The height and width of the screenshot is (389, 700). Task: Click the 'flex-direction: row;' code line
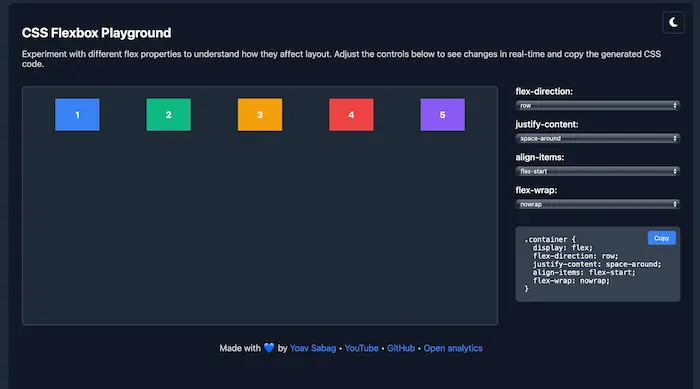tap(575, 256)
